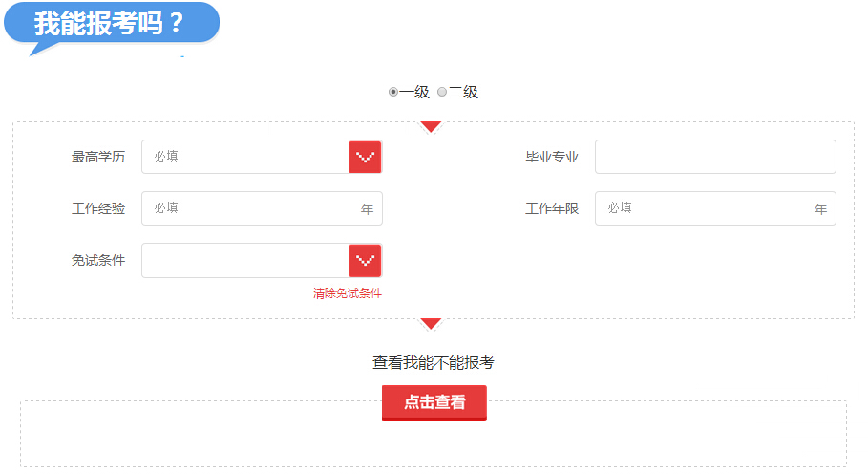
Task: Click the empty result area below button
Action: coord(434,443)
